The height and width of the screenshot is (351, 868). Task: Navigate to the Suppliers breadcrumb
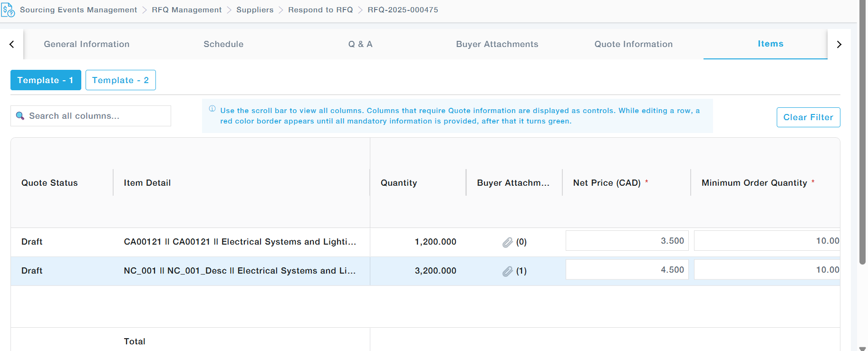coord(255,10)
